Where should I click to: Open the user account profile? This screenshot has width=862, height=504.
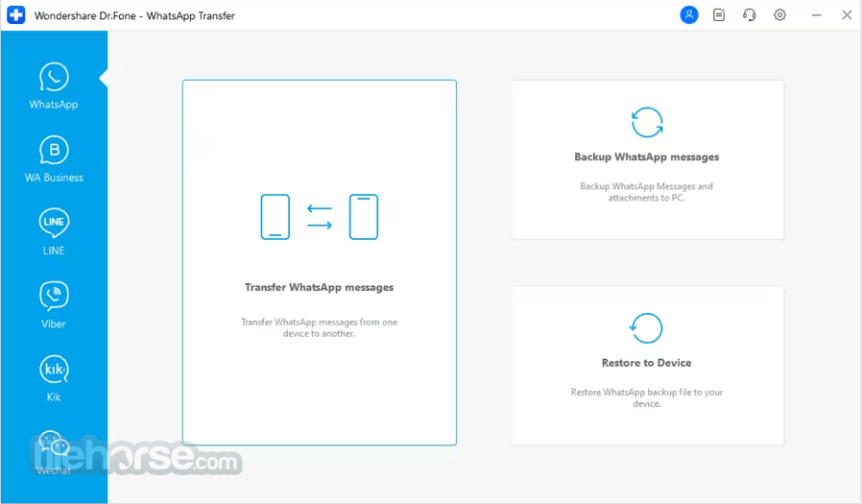(689, 14)
